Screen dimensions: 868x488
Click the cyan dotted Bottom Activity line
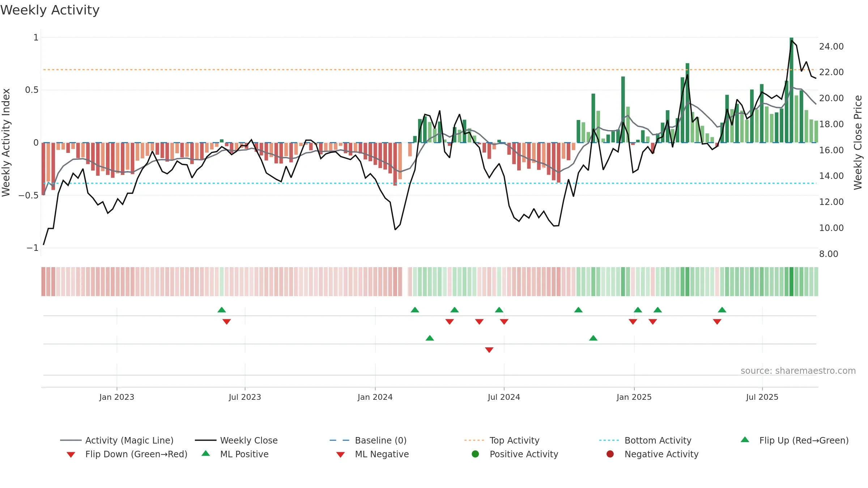430,183
